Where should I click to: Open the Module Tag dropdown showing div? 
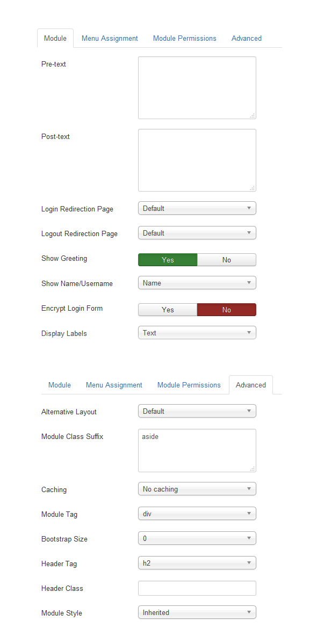(197, 514)
